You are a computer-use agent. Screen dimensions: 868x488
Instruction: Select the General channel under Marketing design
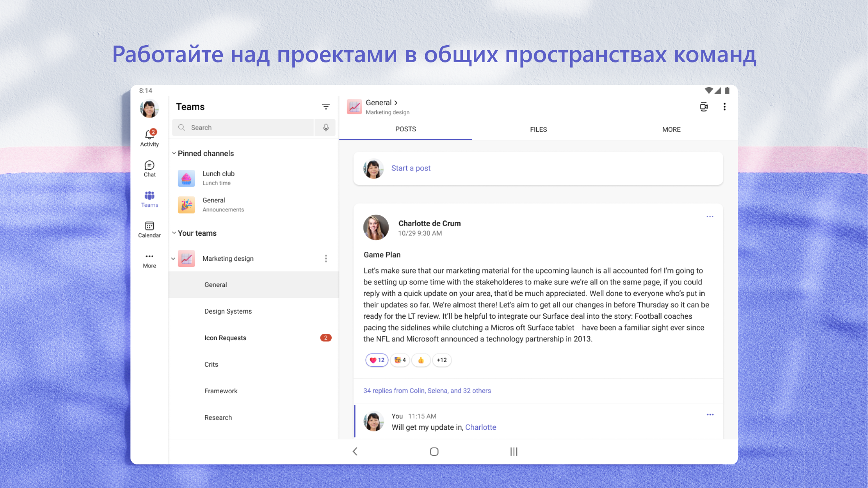point(254,284)
